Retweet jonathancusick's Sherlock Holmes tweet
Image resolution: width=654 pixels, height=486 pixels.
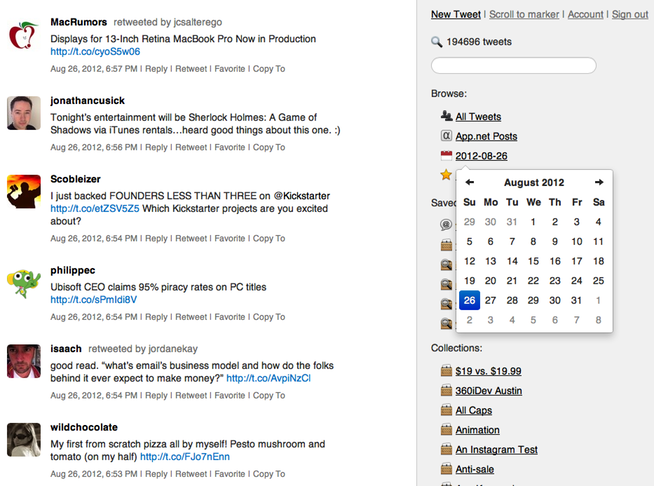pyautogui.click(x=191, y=147)
